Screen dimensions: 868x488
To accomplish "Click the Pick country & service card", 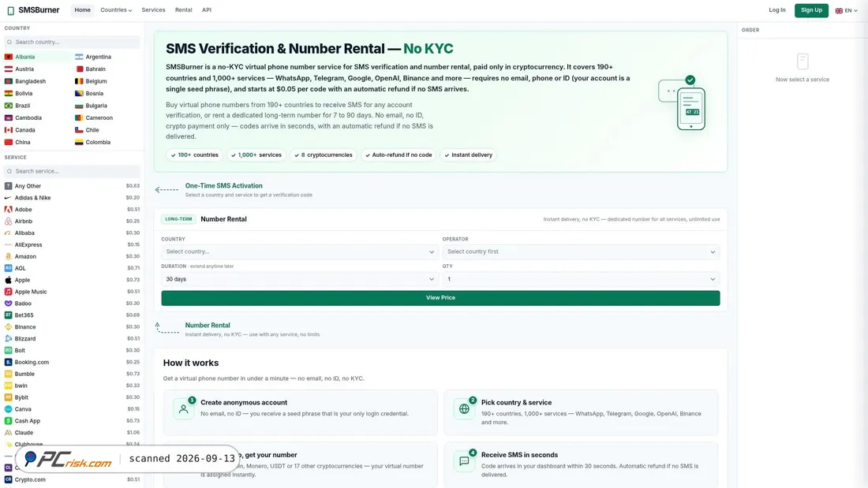I will (581, 412).
